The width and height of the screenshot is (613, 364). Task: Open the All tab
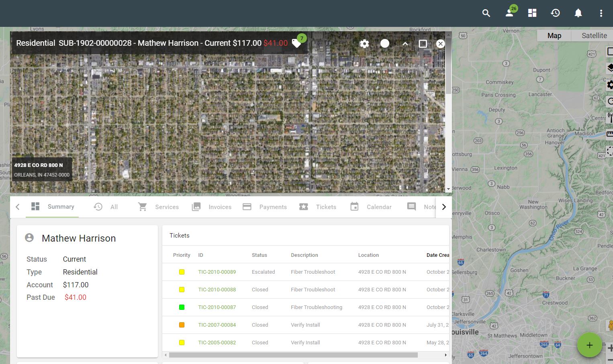106,207
